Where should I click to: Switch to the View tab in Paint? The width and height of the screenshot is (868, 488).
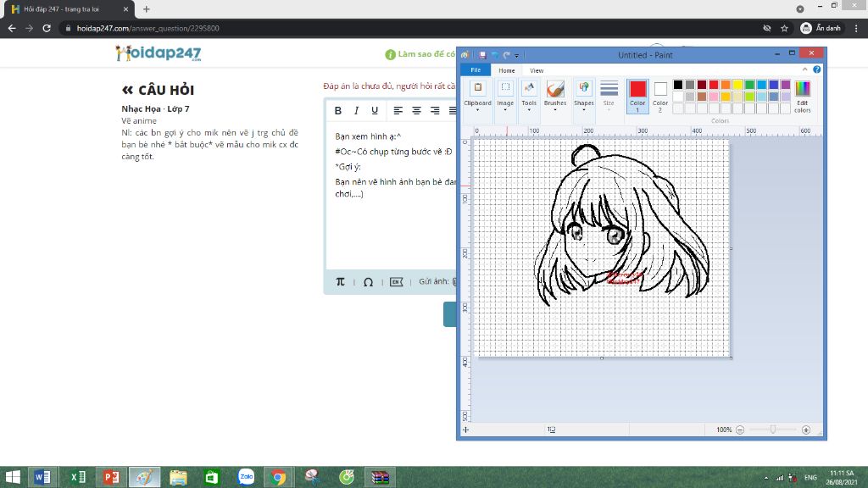coord(537,70)
